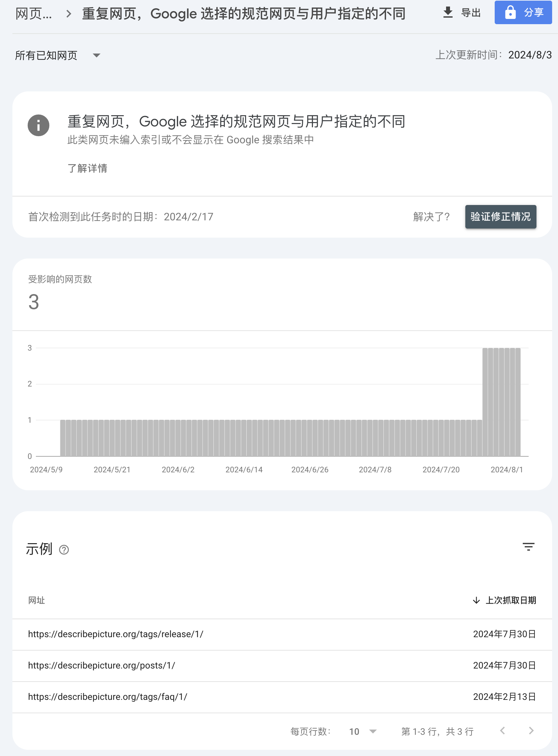Click the 分享 button label
Screen dimensions: 558x756
tap(534, 12)
